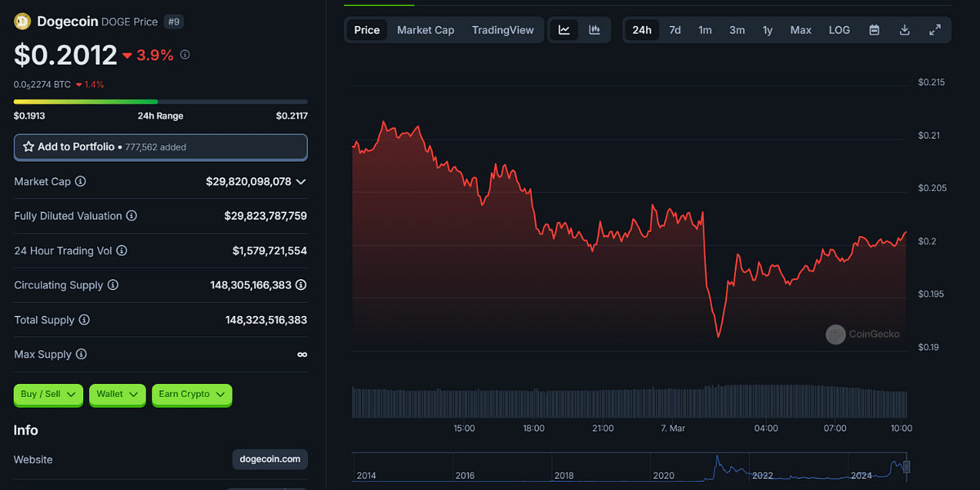Click the #9 rank badge

[173, 22]
